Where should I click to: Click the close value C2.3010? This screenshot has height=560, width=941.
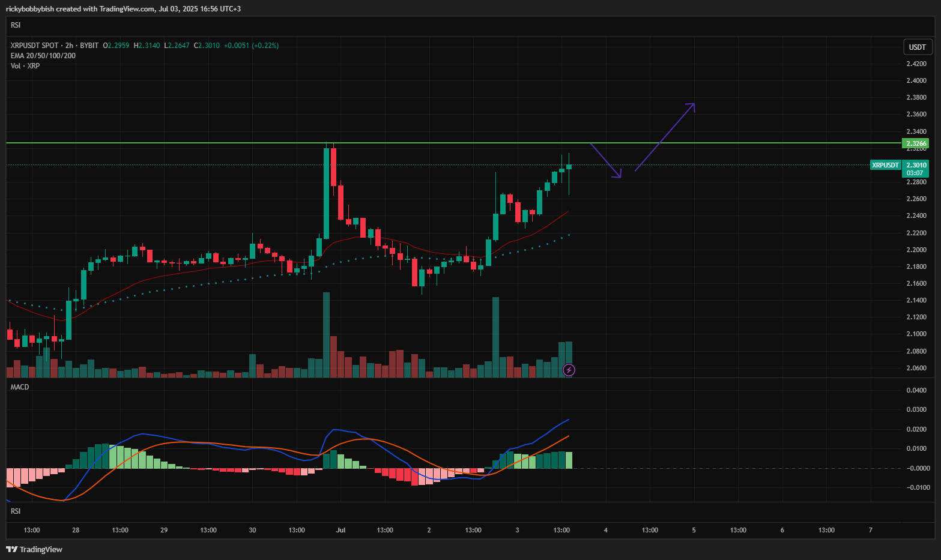[x=207, y=46]
